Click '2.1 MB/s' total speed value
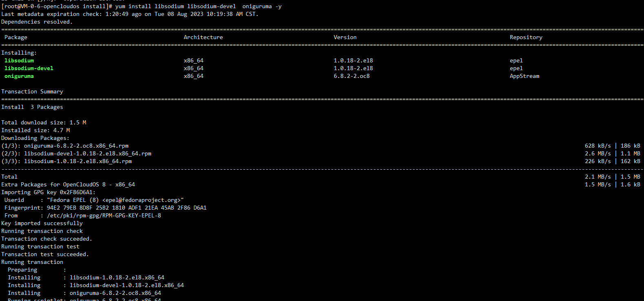The width and height of the screenshot is (644, 301). coord(598,177)
